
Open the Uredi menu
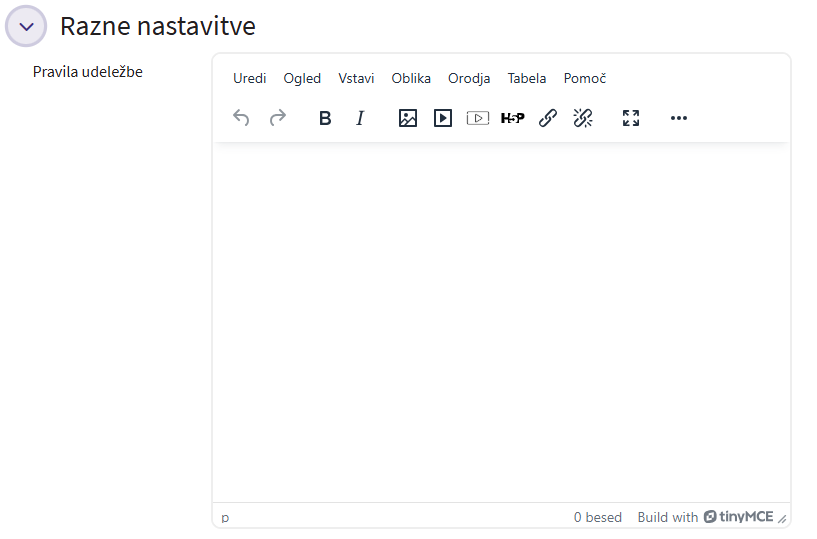click(x=250, y=78)
